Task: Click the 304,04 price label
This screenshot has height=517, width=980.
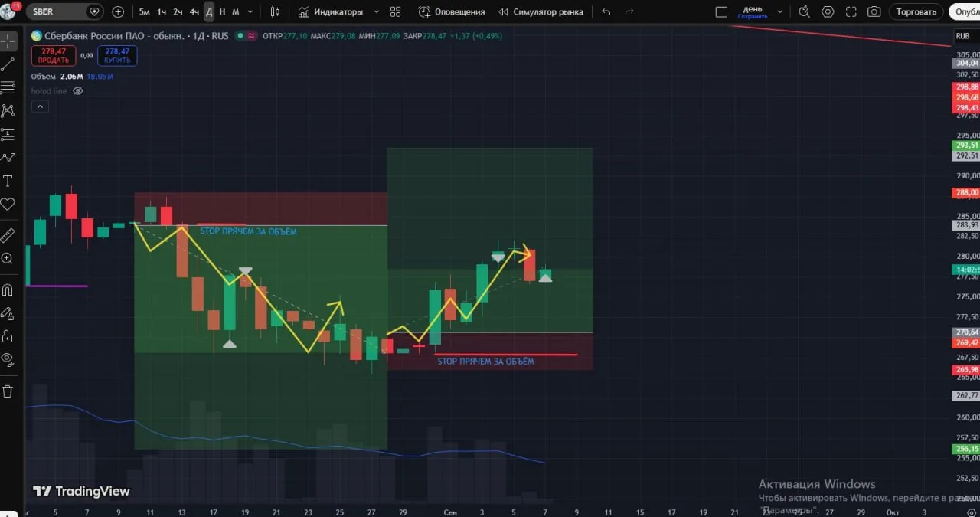Action: pyautogui.click(x=968, y=64)
